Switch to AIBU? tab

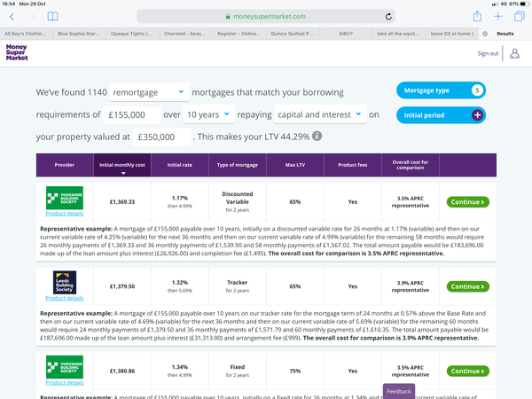pyautogui.click(x=346, y=34)
